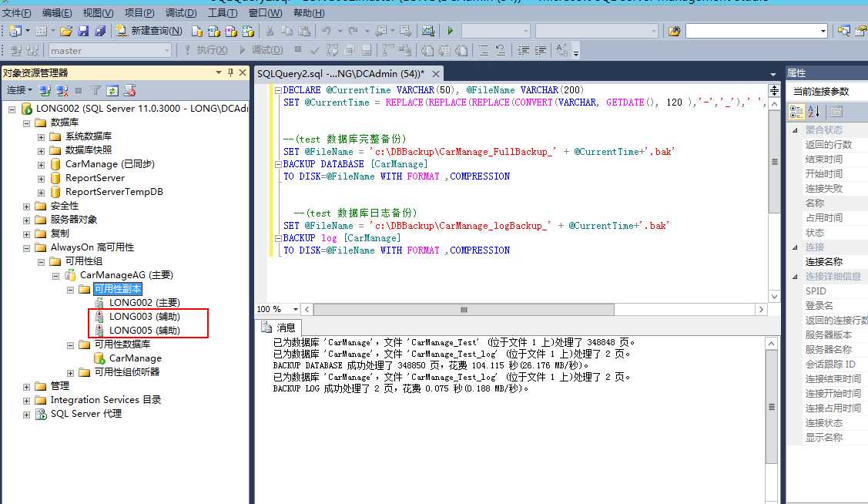
Task: Select the 消息 results tab
Action: (280, 328)
